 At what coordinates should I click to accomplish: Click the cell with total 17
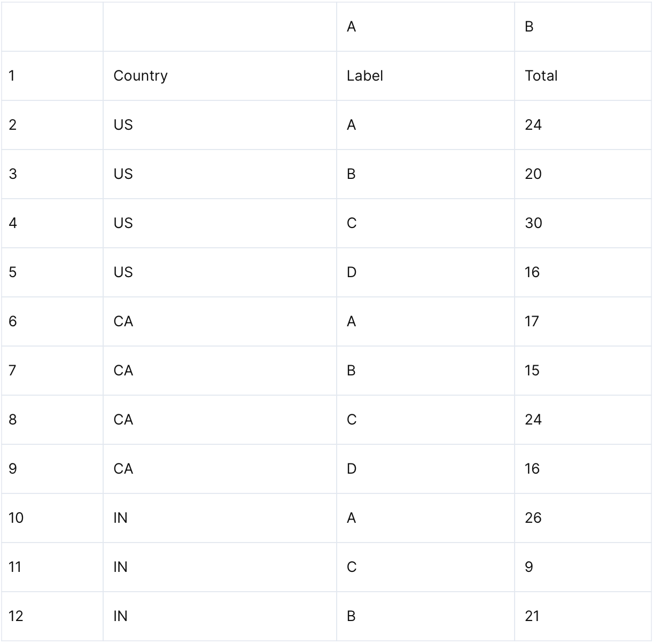[582, 321]
